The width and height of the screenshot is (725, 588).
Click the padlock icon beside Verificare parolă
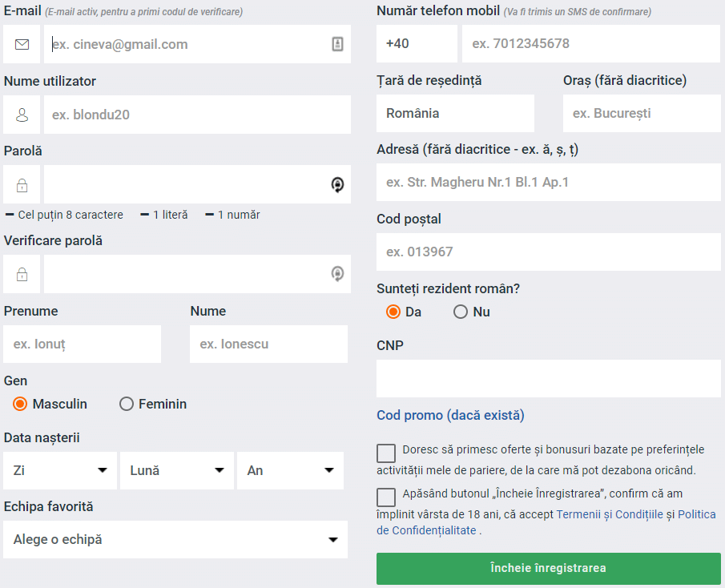click(22, 274)
